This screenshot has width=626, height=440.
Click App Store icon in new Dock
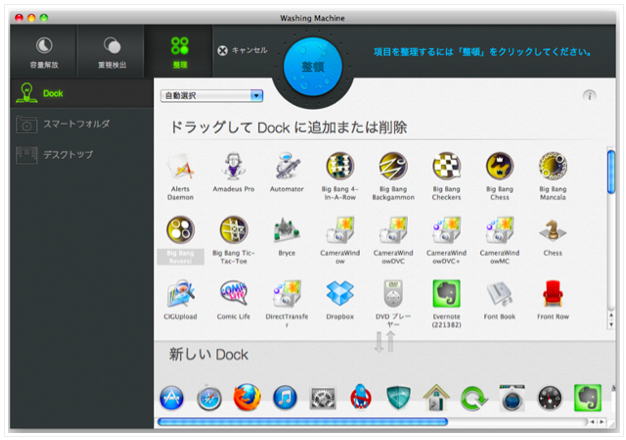click(x=172, y=398)
